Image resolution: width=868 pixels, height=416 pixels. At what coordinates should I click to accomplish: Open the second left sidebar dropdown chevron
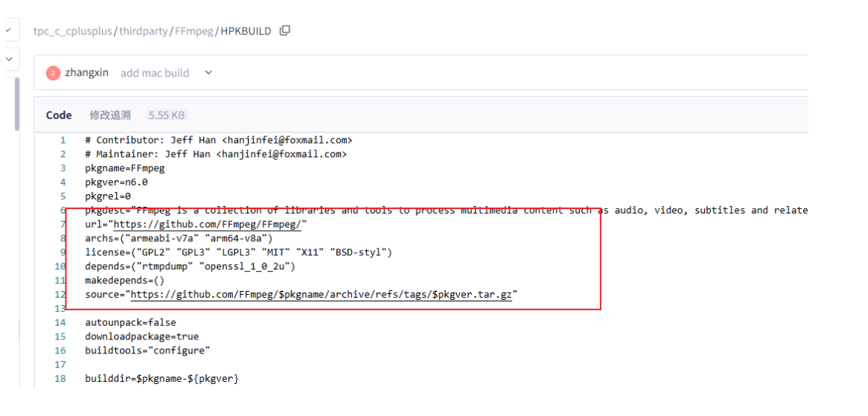tap(9, 59)
